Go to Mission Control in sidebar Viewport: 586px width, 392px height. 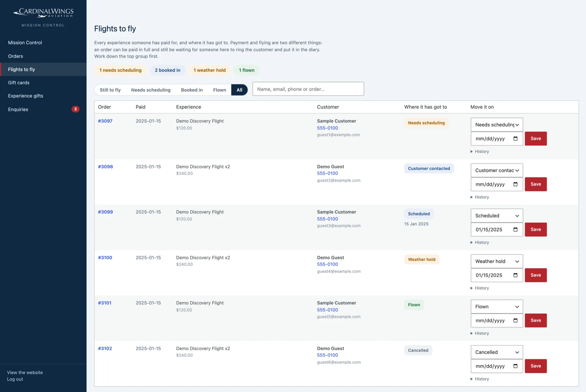(x=43, y=43)
